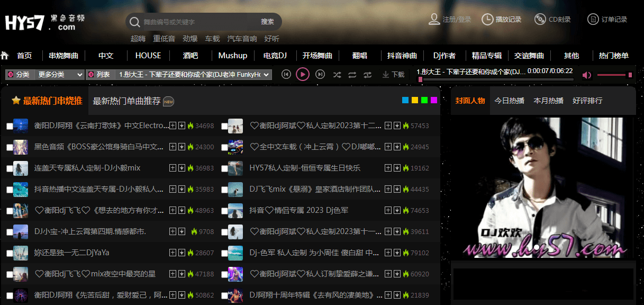
Task: Click the search magnifier icon
Action: [x=134, y=22]
